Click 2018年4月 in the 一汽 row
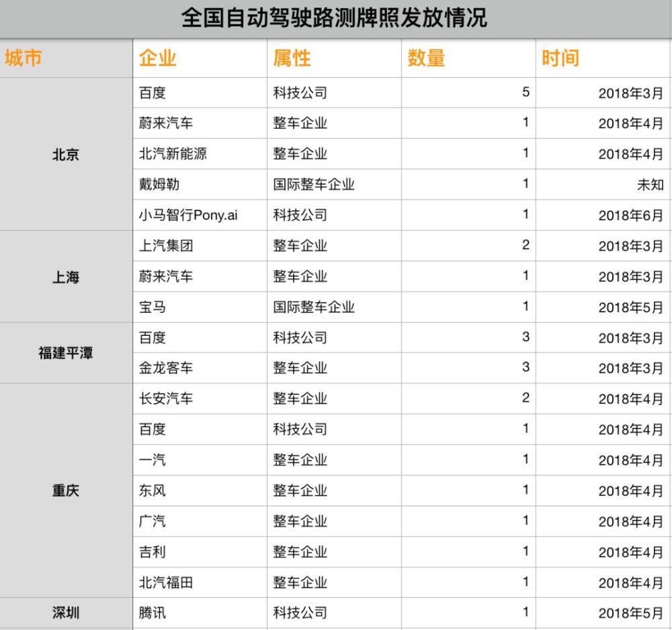Viewport: 672px width, 630px height. 631,460
